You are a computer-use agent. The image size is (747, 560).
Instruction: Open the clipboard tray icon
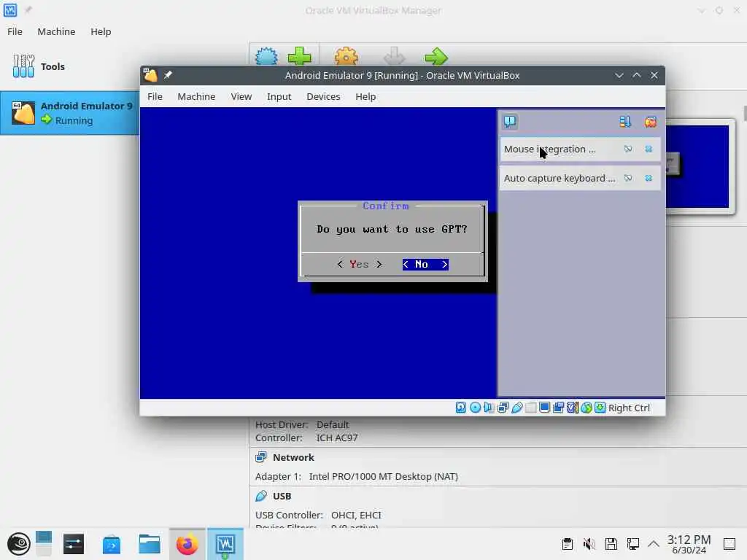tap(567, 544)
